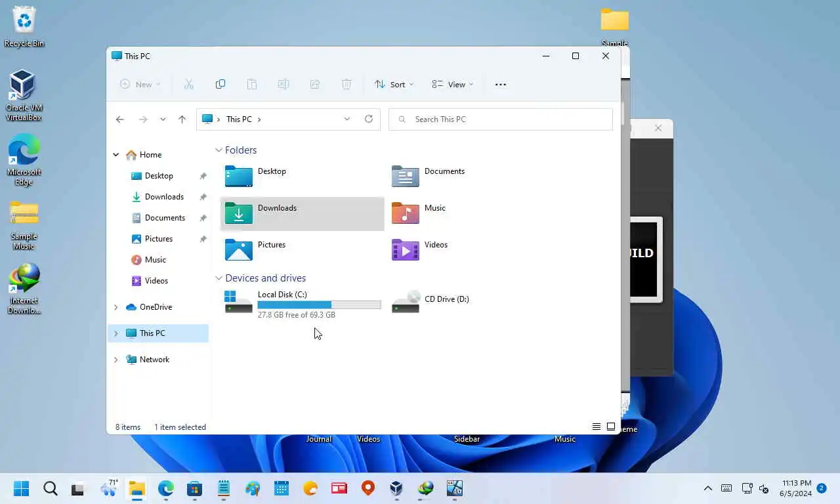
Task: Click chevron after This PC in address bar
Action: coord(259,119)
